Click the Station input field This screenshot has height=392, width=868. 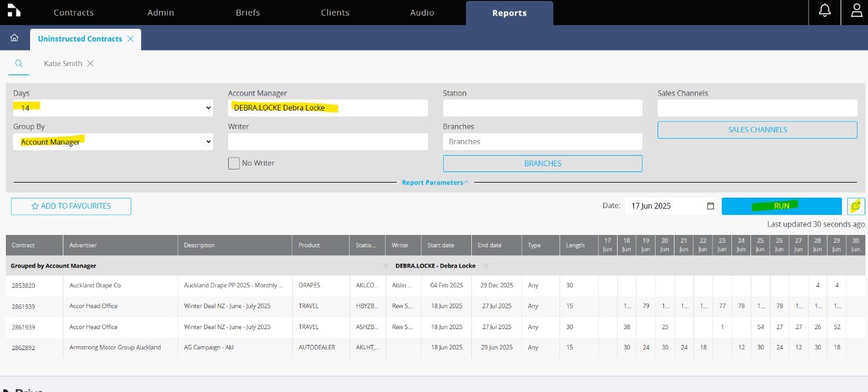coord(542,107)
